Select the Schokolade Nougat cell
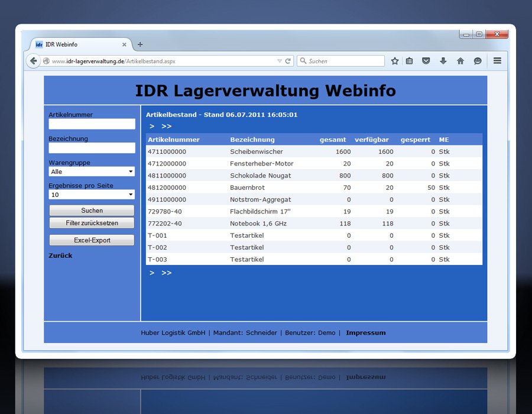 [261, 176]
